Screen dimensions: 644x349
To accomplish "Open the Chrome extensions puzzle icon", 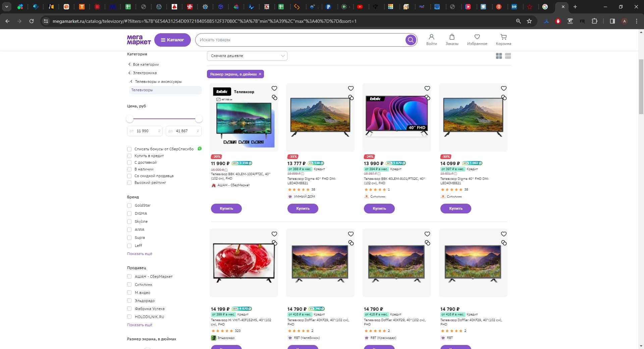I will [594, 21].
